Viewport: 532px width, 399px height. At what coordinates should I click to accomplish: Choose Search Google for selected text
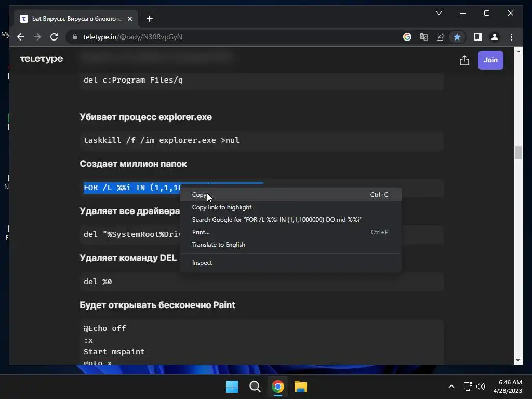pyautogui.click(x=290, y=220)
